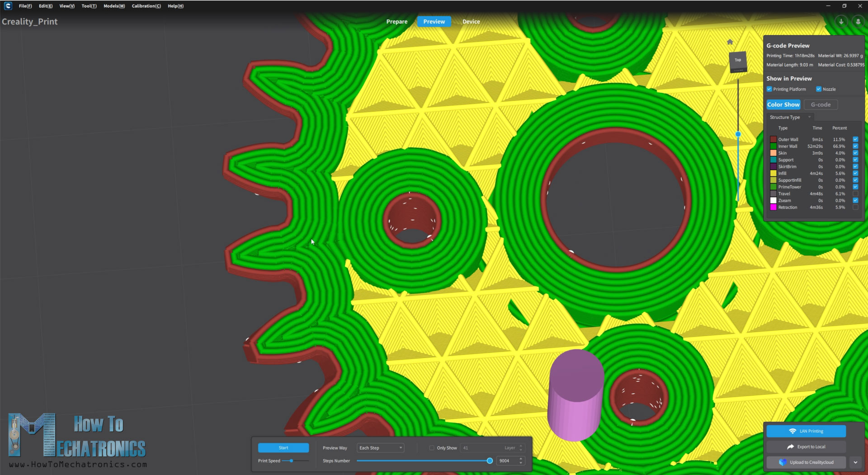The height and width of the screenshot is (475, 868).
Task: Click the Steps Number slider handle
Action: (x=490, y=461)
